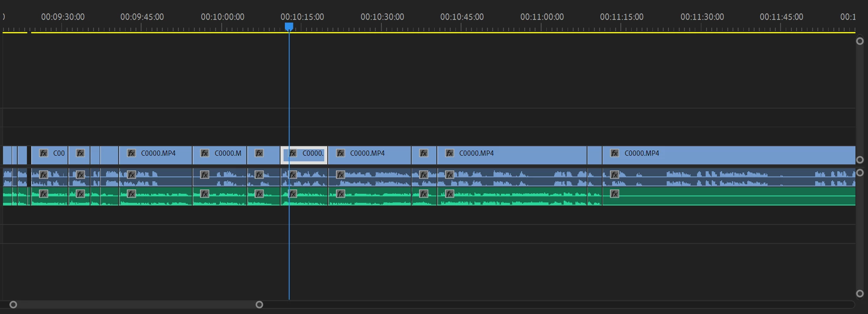Click fx badge on unlabeled video clip before the selected clip
This screenshot has height=314, width=868.
coord(259,153)
